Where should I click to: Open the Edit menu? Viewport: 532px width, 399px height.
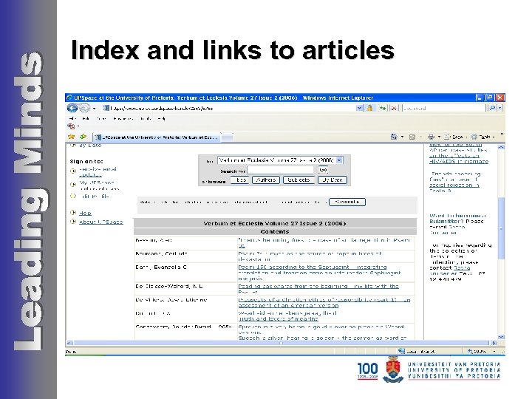(86, 118)
